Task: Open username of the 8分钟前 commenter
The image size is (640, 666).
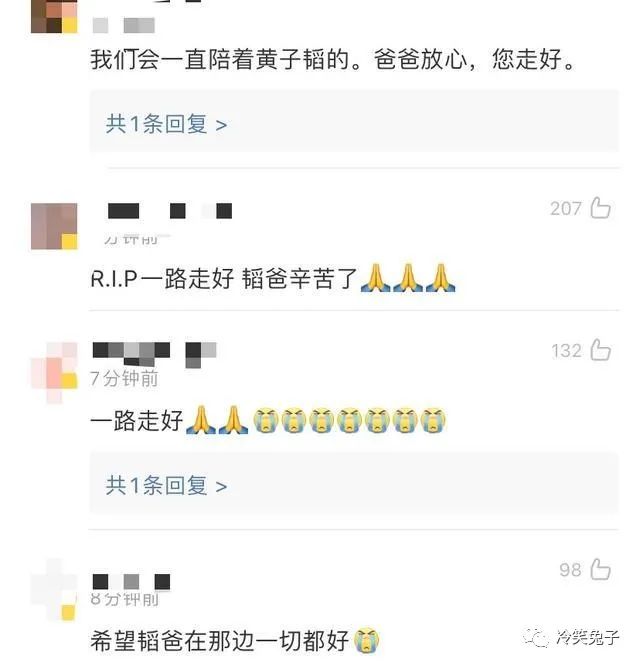Action: 132,582
